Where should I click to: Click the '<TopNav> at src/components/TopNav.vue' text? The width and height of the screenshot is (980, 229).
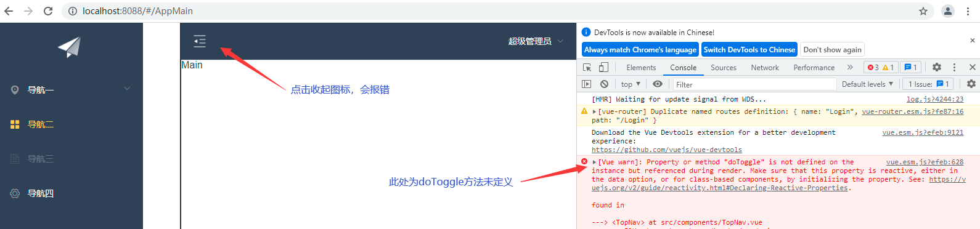(x=687, y=222)
